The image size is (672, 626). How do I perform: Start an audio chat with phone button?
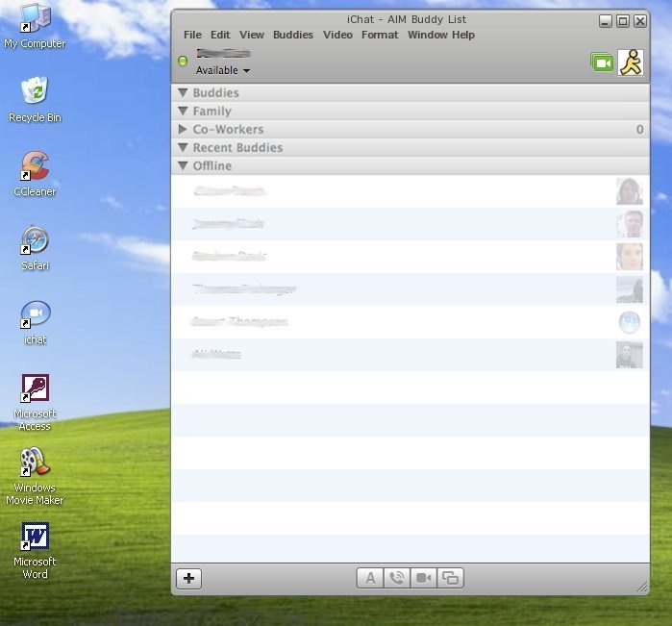[397, 578]
